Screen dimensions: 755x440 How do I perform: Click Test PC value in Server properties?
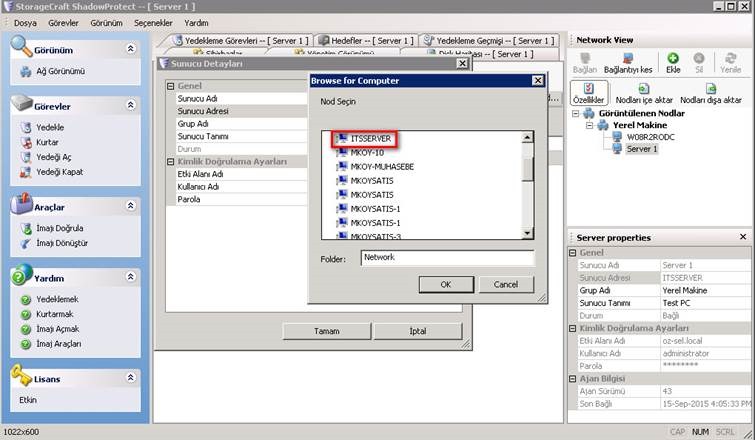[676, 303]
